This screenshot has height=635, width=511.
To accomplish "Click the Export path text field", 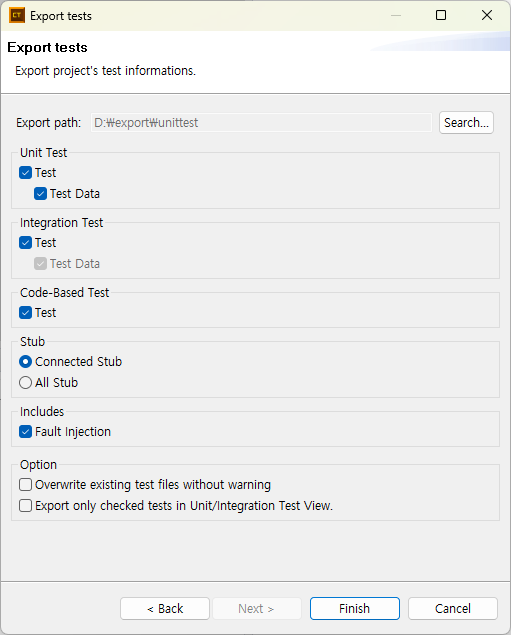I will (262, 122).
